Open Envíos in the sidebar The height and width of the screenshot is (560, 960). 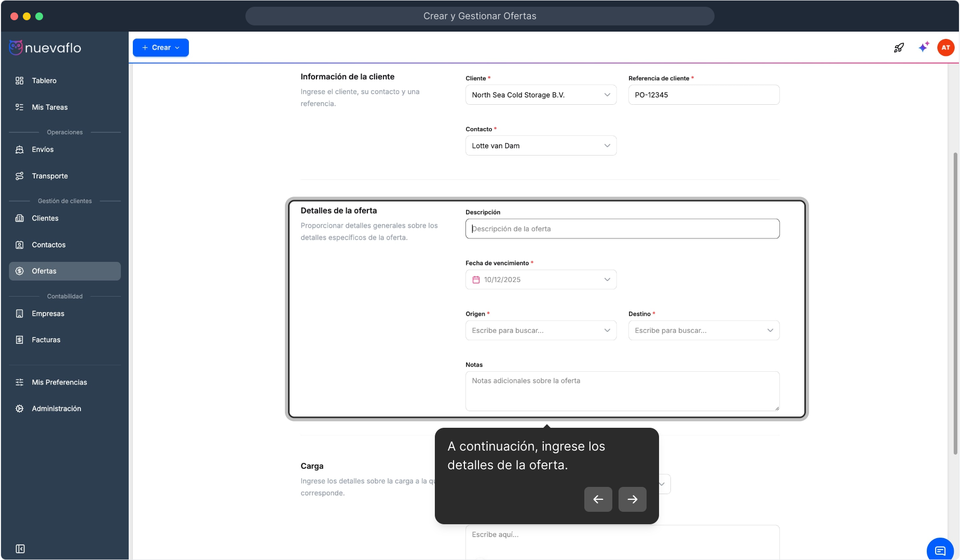(x=43, y=149)
